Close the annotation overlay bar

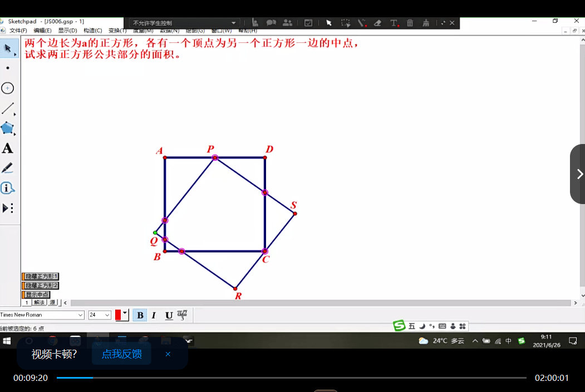point(452,23)
